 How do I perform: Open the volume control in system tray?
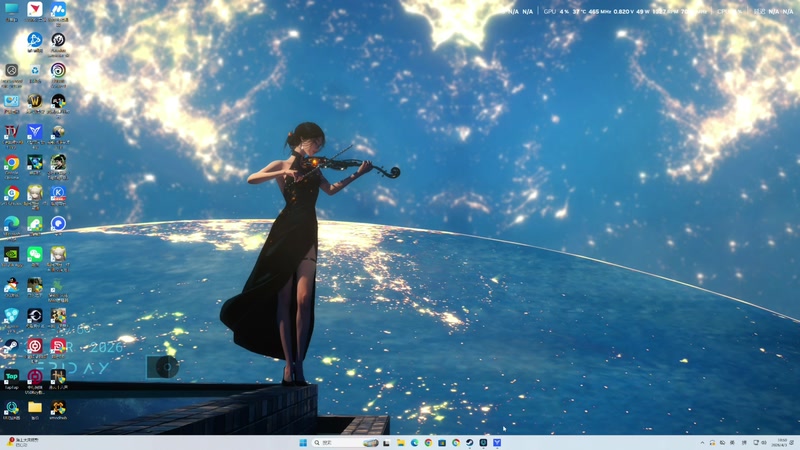point(764,443)
